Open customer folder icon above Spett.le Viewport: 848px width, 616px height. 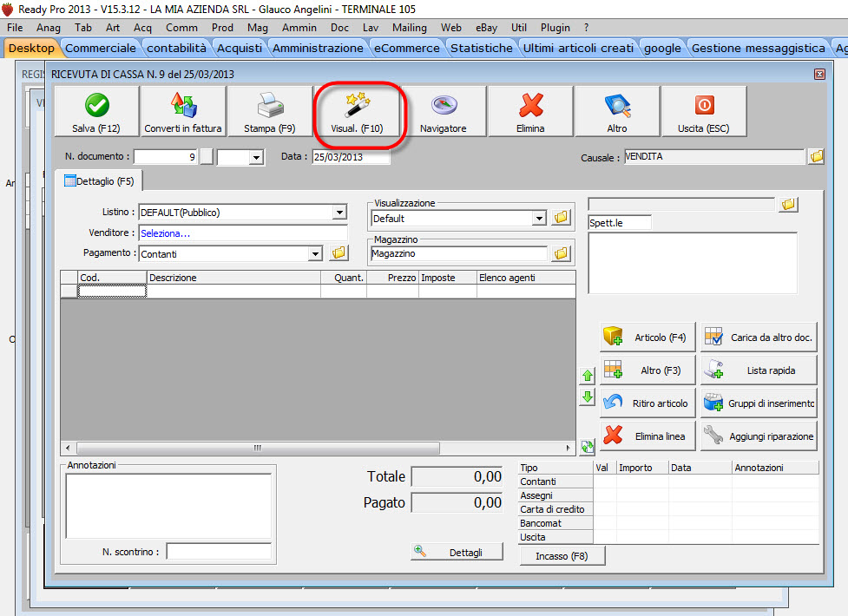(788, 204)
